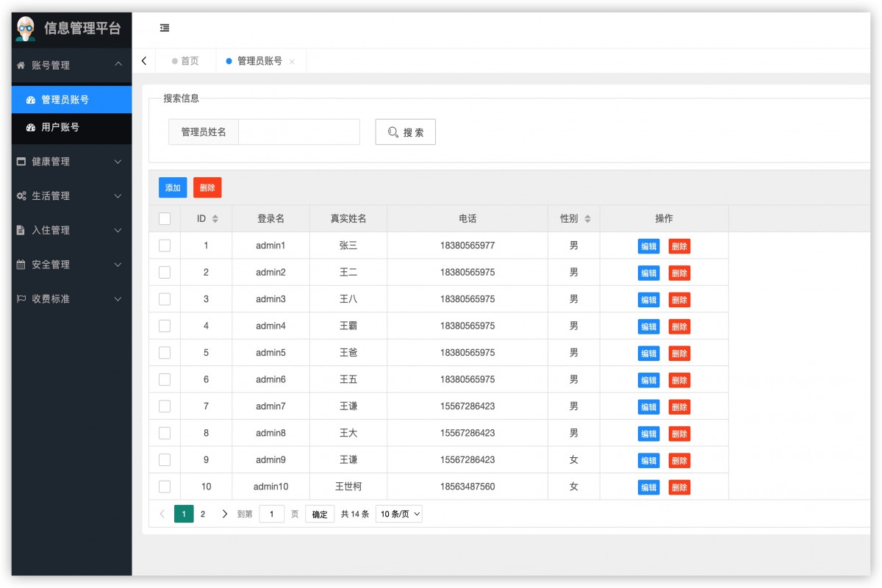Click the gears icon beside 生活管理
Image resolution: width=882 pixels, height=588 pixels.
point(21,196)
